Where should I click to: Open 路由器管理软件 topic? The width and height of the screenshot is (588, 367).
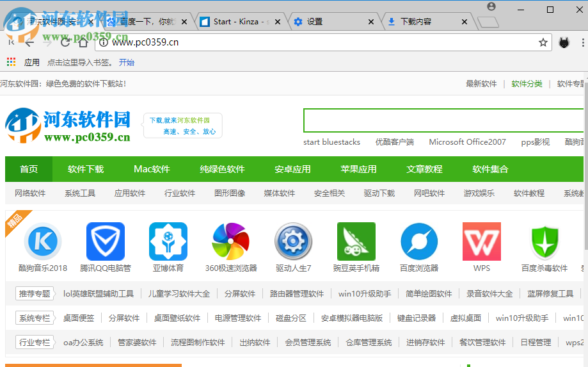(297, 294)
